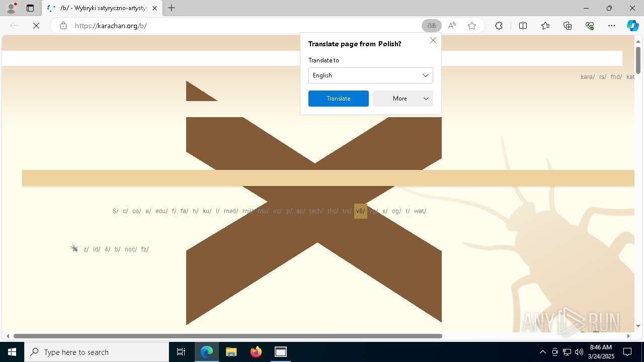Open the Windows Start menu
Screen dimensions: 644x362
12,352
